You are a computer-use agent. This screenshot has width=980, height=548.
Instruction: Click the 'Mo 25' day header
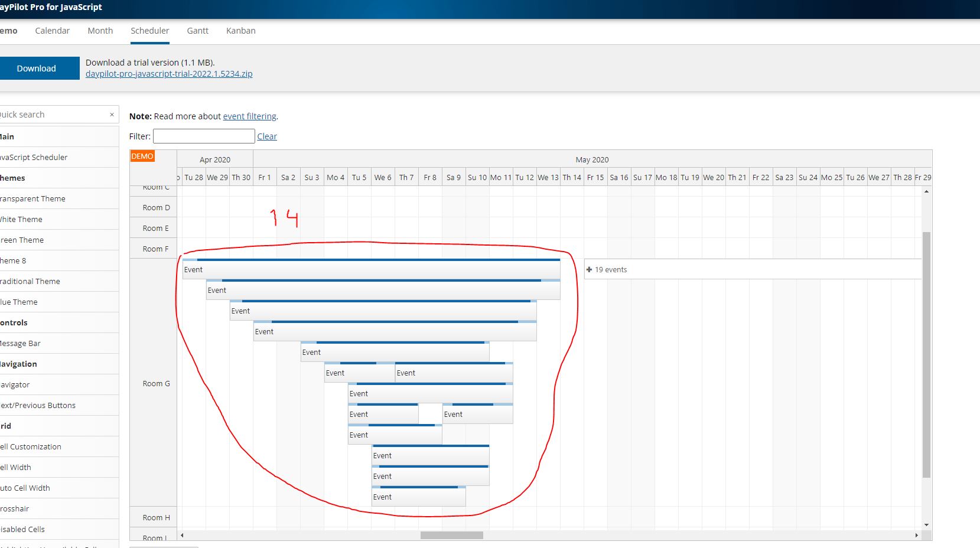coord(832,177)
